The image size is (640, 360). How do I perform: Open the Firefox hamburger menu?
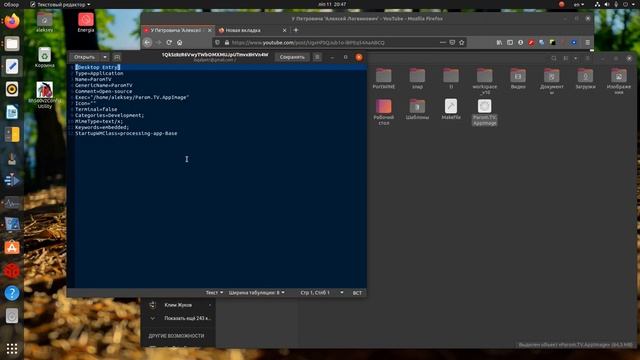tap(587, 42)
